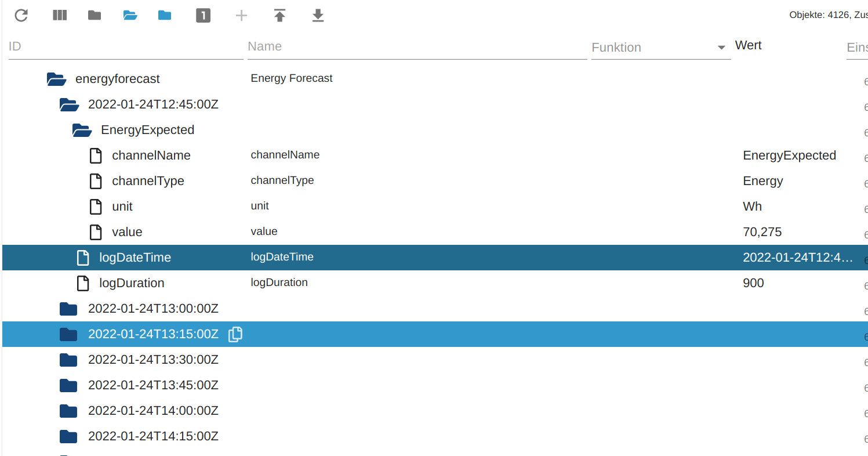This screenshot has height=456, width=868.
Task: Toggle expert mode number icon
Action: point(203,16)
